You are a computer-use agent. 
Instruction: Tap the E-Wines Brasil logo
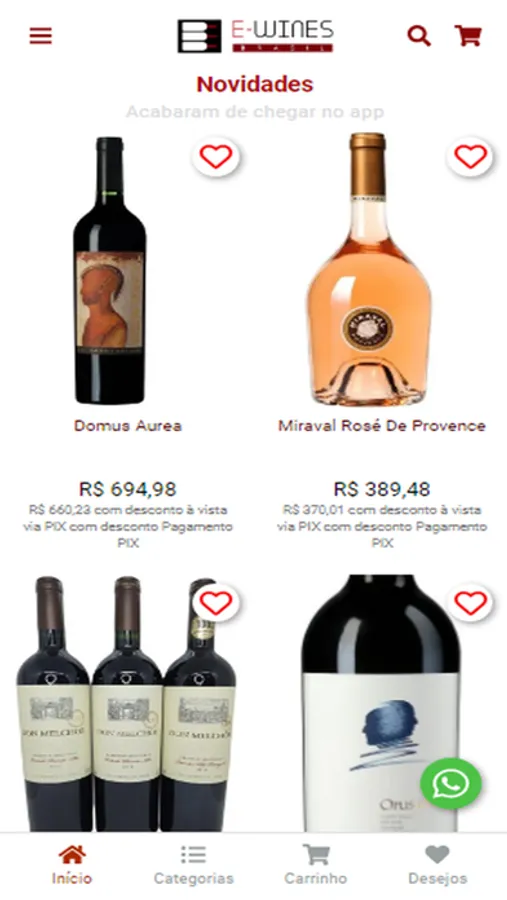point(255,36)
